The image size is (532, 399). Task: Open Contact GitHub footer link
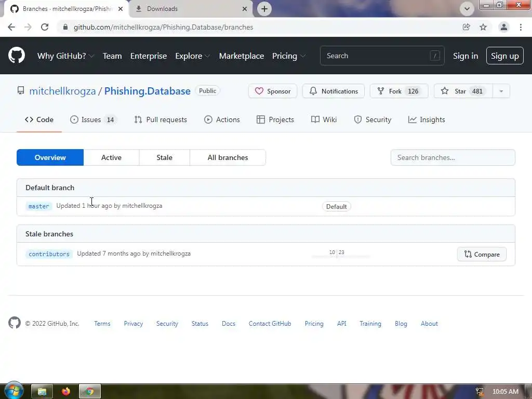[270, 324]
